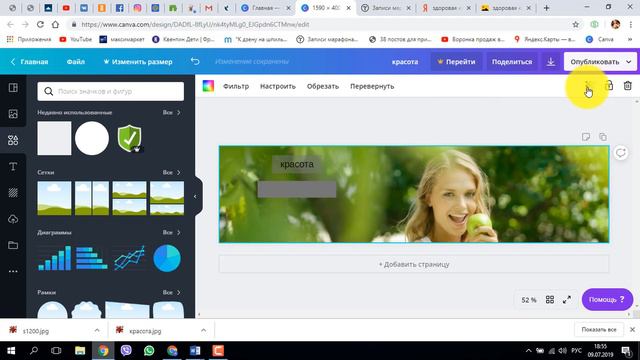This screenshot has height=360, width=640.
Task: Focus the elements search field
Action: coord(111,91)
